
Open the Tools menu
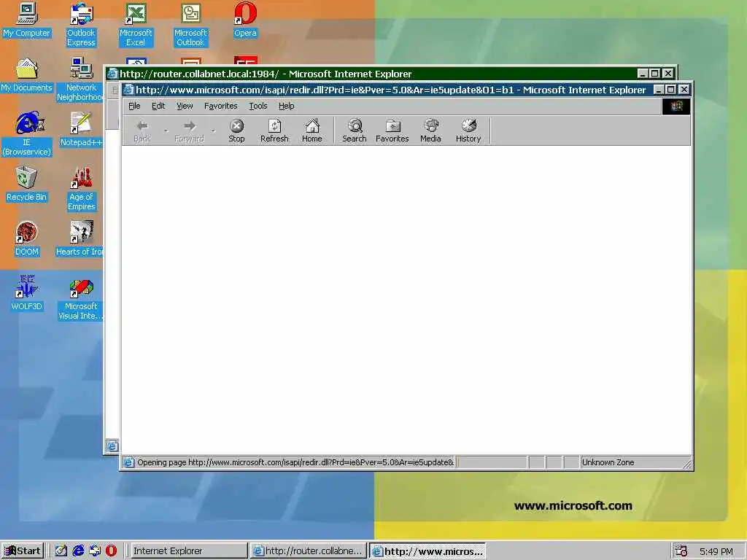click(258, 106)
